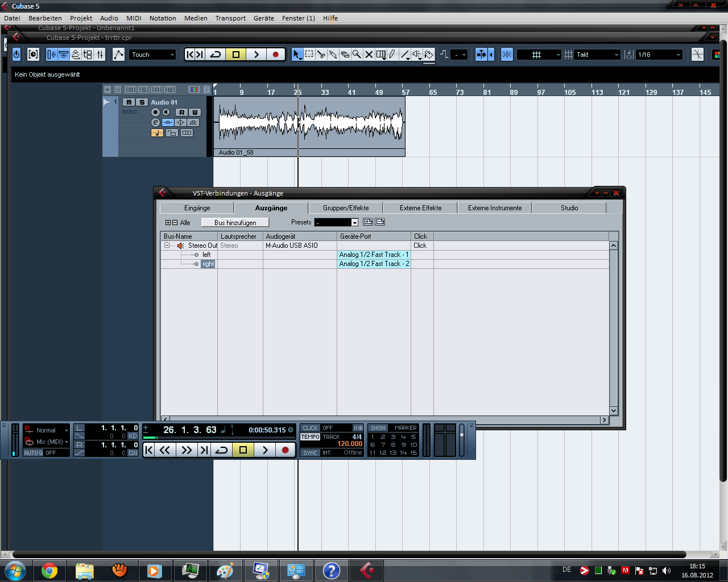Viewport: 728px width, 582px height.
Task: Click the automation curve toolbar icon
Action: (118, 54)
